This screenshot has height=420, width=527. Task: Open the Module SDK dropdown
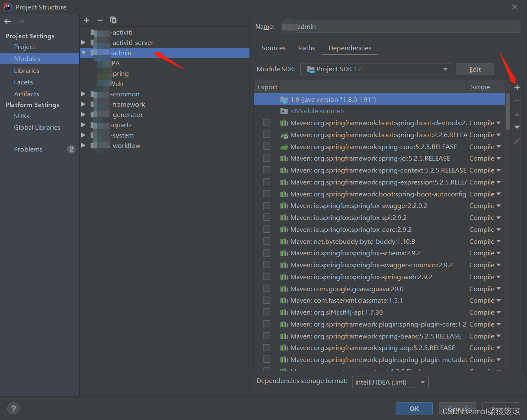[x=375, y=69]
